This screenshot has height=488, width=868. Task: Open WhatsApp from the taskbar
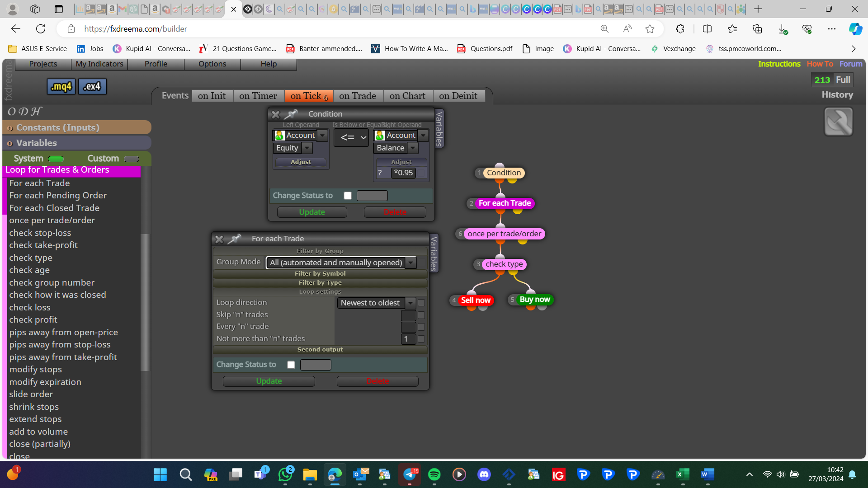pyautogui.click(x=285, y=474)
